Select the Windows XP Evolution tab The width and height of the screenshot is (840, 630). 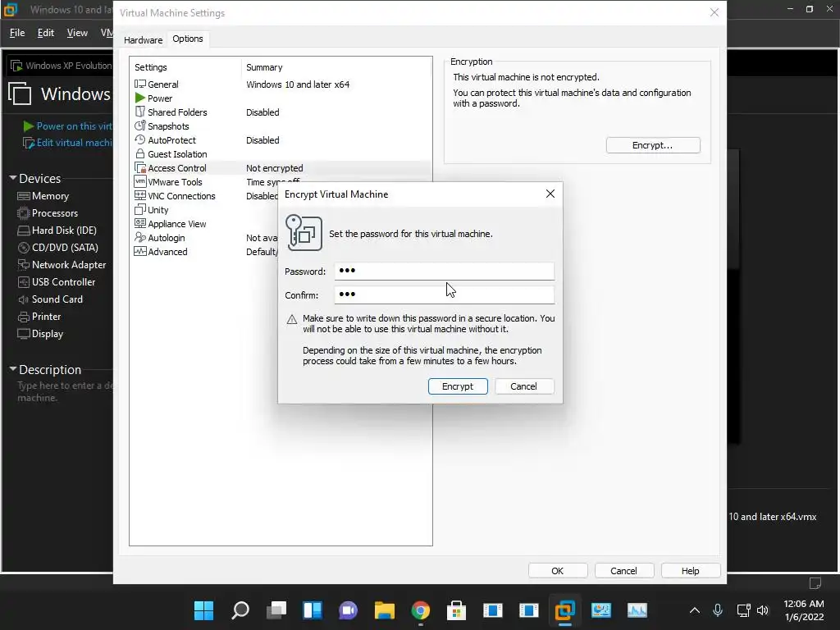[x=61, y=66]
